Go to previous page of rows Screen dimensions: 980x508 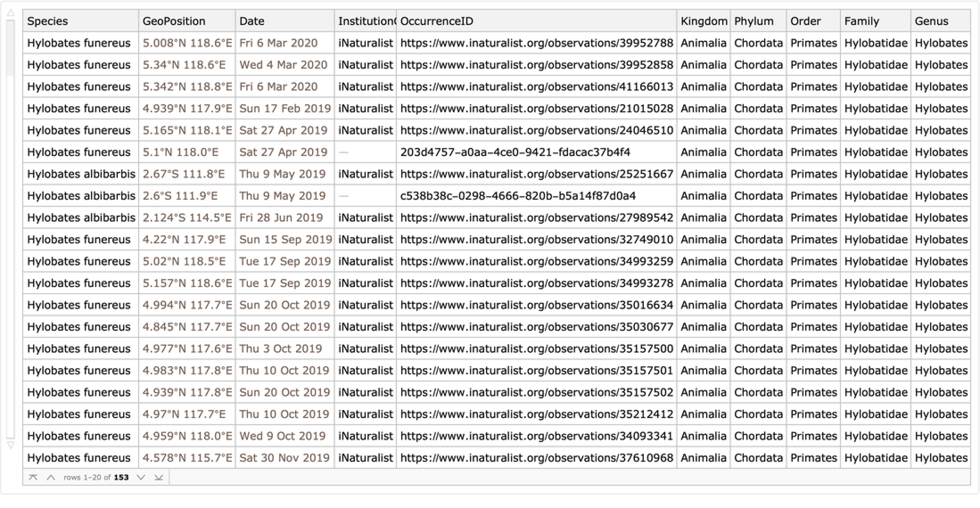(x=51, y=477)
